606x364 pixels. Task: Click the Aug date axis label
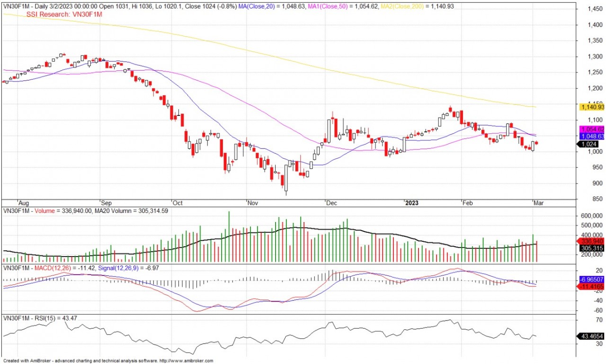click(x=23, y=203)
